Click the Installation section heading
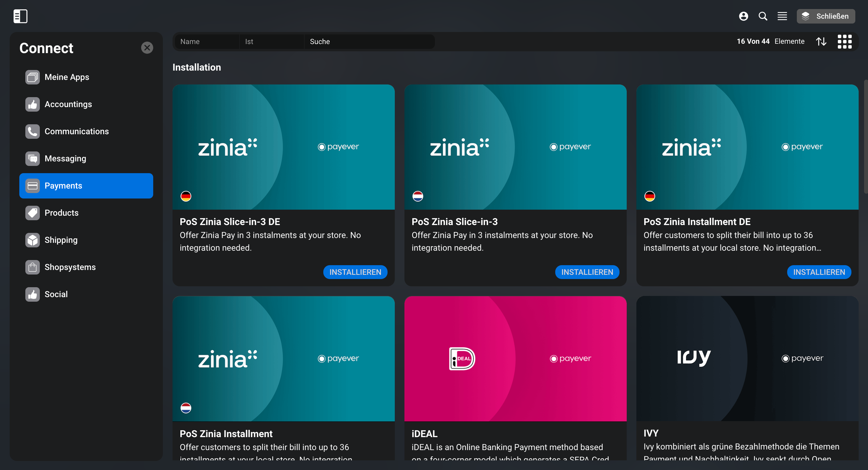The height and width of the screenshot is (470, 868). click(x=196, y=67)
